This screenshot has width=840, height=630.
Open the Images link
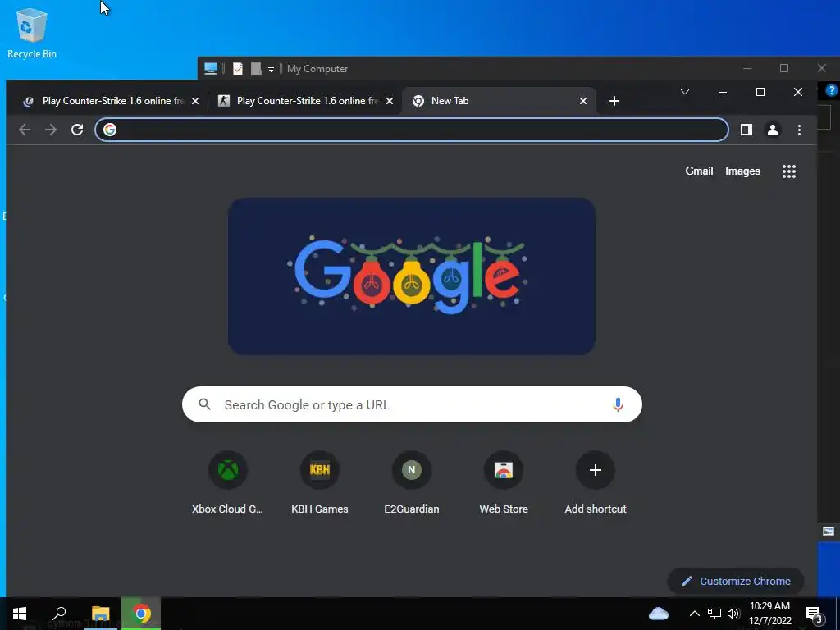click(x=742, y=171)
